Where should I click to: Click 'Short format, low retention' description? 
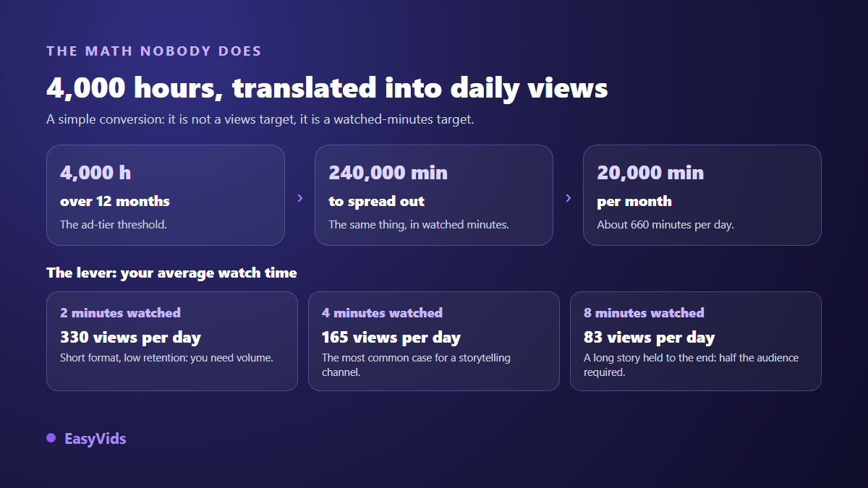coord(166,357)
